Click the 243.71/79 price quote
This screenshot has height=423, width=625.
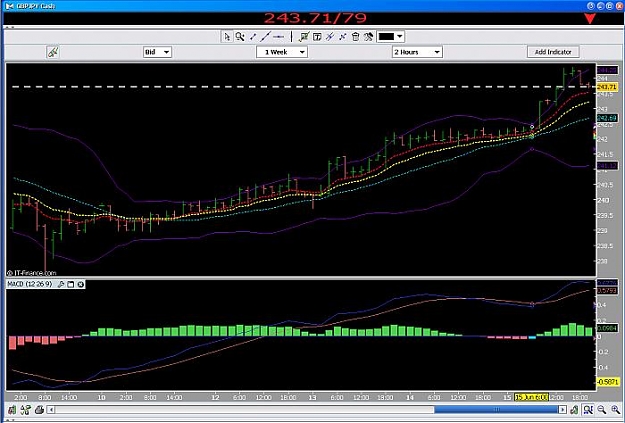[x=315, y=18]
